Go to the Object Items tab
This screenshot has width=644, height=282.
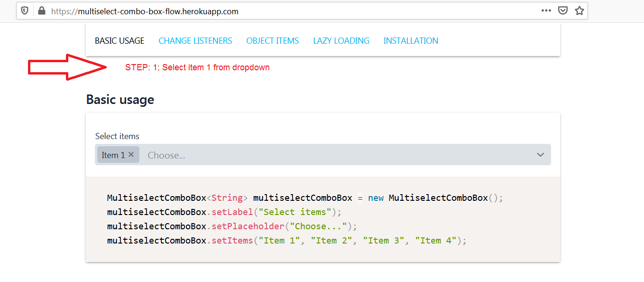point(273,41)
